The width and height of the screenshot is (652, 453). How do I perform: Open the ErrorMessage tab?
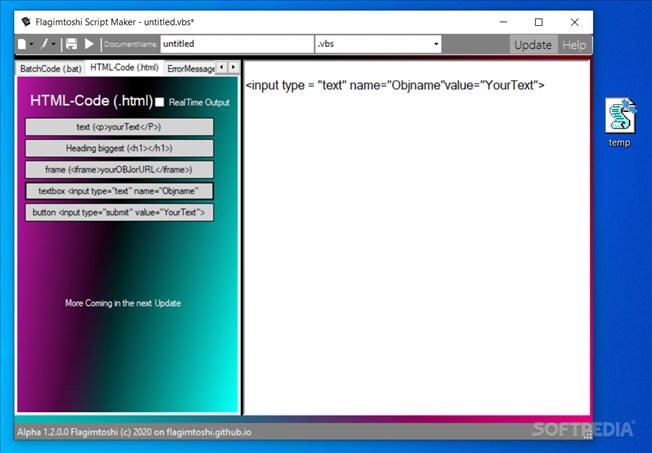(190, 69)
